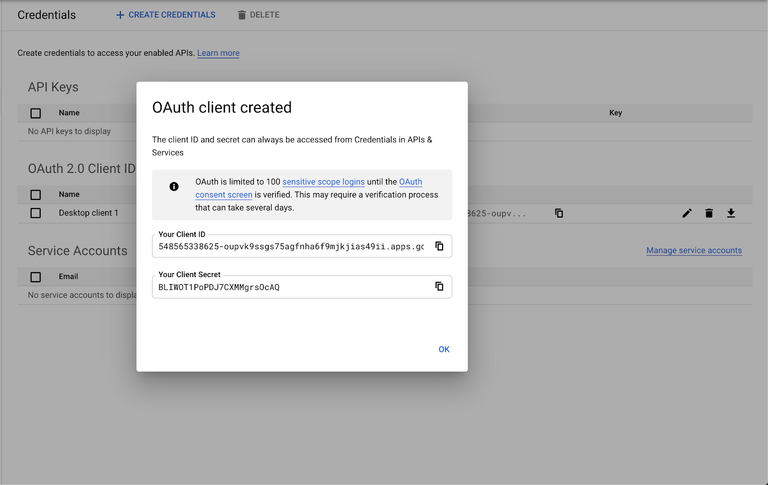Screen dimensions: 768x485
Task: Delete Desktop client 1 via trash icon
Action: [709, 213]
